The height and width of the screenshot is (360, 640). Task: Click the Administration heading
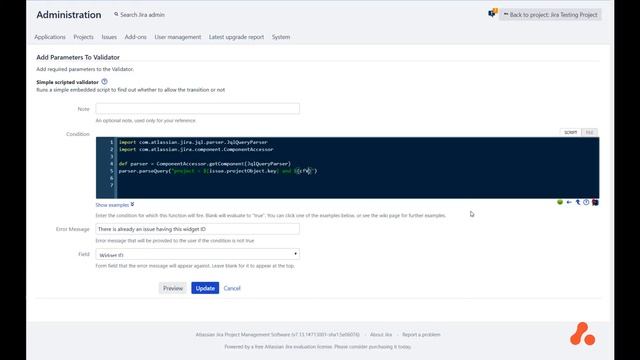click(69, 15)
